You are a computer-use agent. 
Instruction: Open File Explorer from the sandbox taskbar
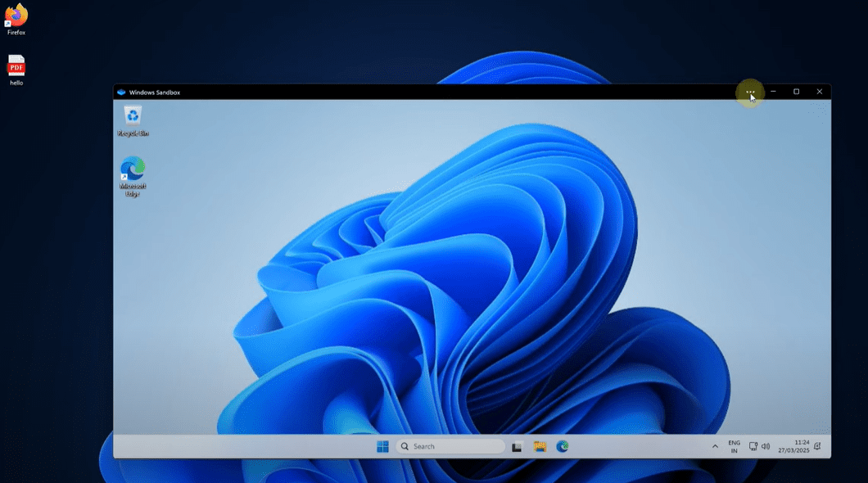[539, 446]
